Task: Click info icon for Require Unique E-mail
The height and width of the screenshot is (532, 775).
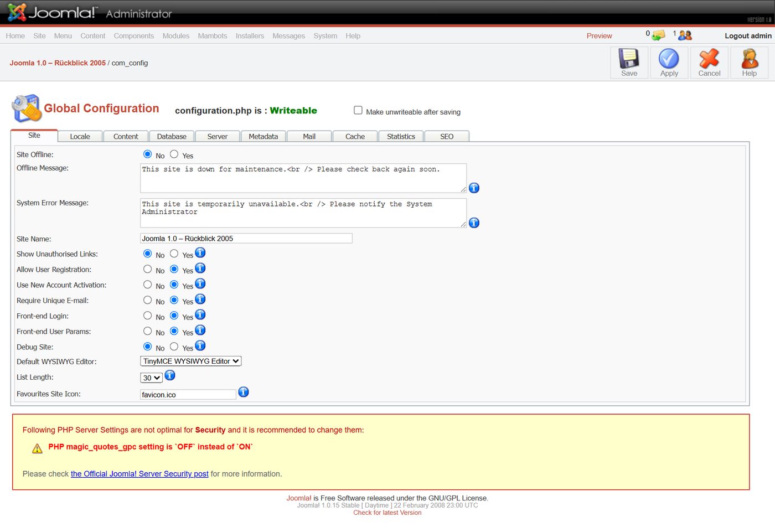Action: coord(200,299)
